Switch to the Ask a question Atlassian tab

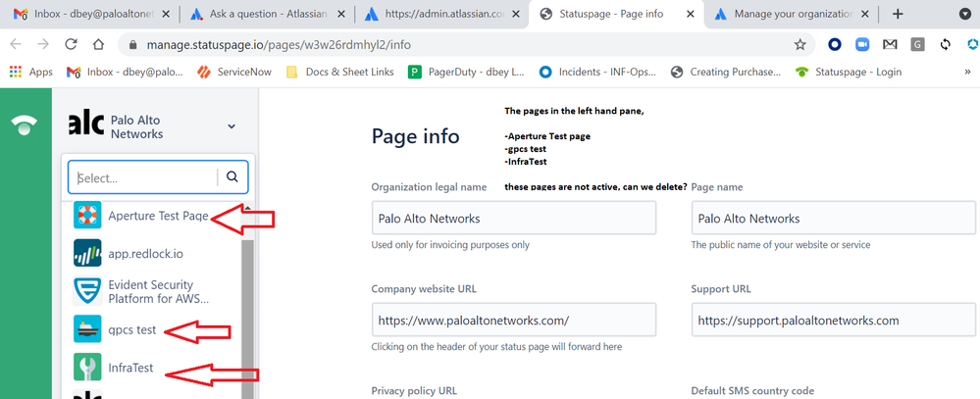click(x=267, y=14)
